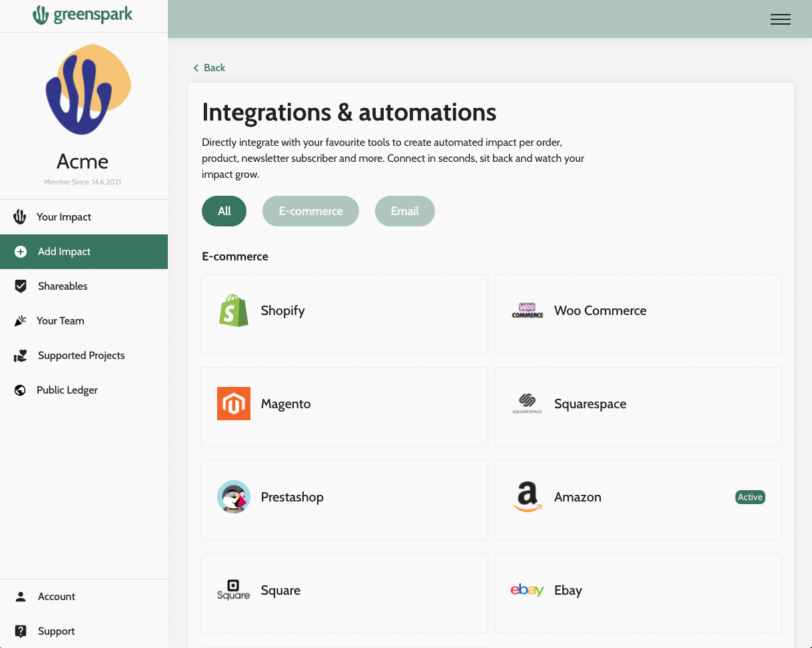Click the greenspark logo in header

click(83, 15)
